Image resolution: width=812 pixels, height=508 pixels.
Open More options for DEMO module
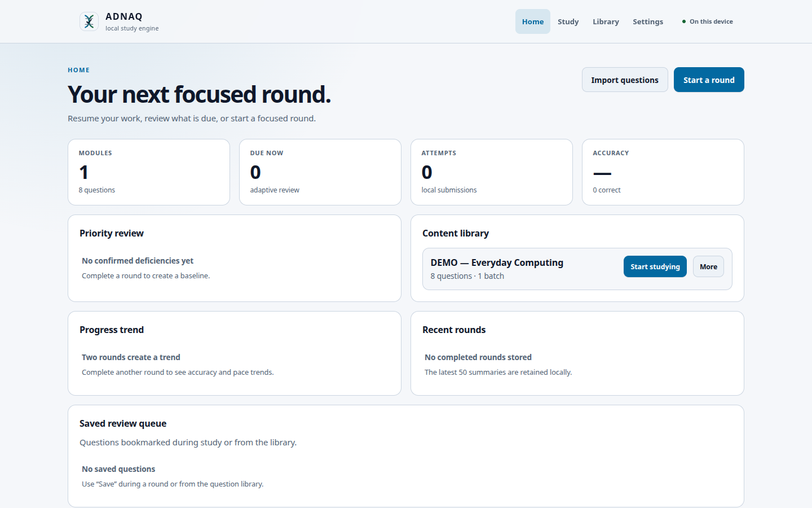coord(708,266)
